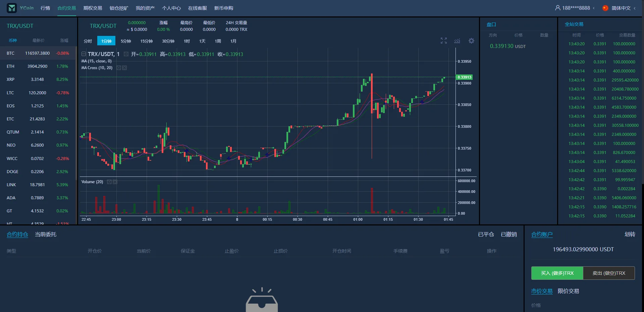Expand the 188****8888 account menu
This screenshot has height=312, width=644.
(x=575, y=8)
